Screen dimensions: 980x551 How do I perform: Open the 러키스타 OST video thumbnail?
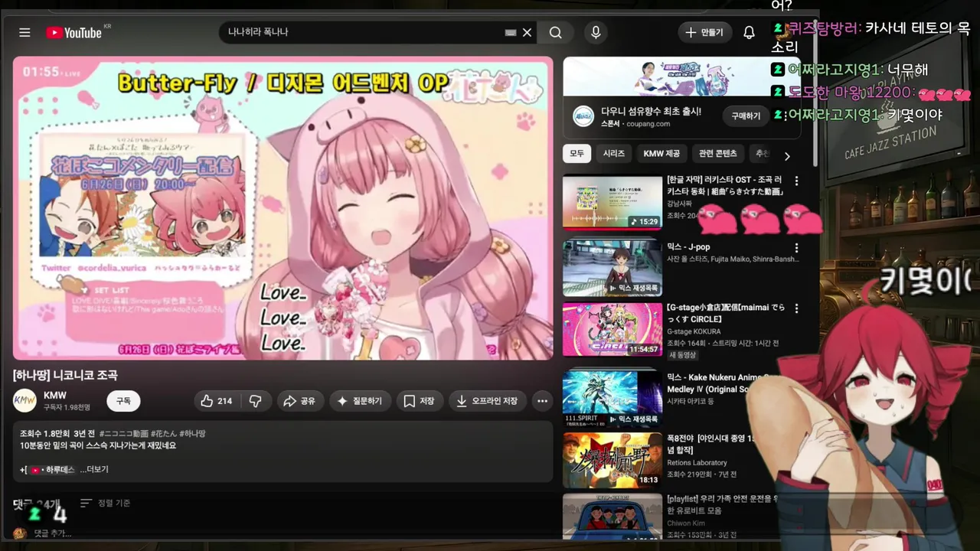tap(612, 203)
